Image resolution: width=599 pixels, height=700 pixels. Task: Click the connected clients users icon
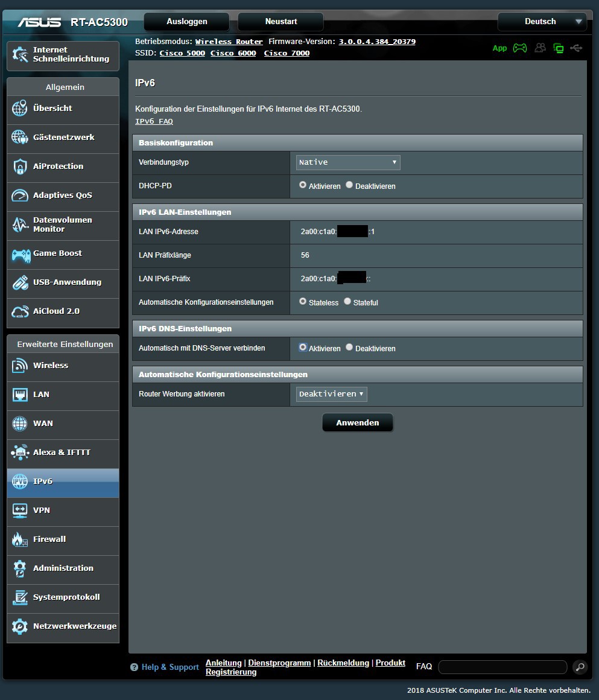(x=540, y=48)
